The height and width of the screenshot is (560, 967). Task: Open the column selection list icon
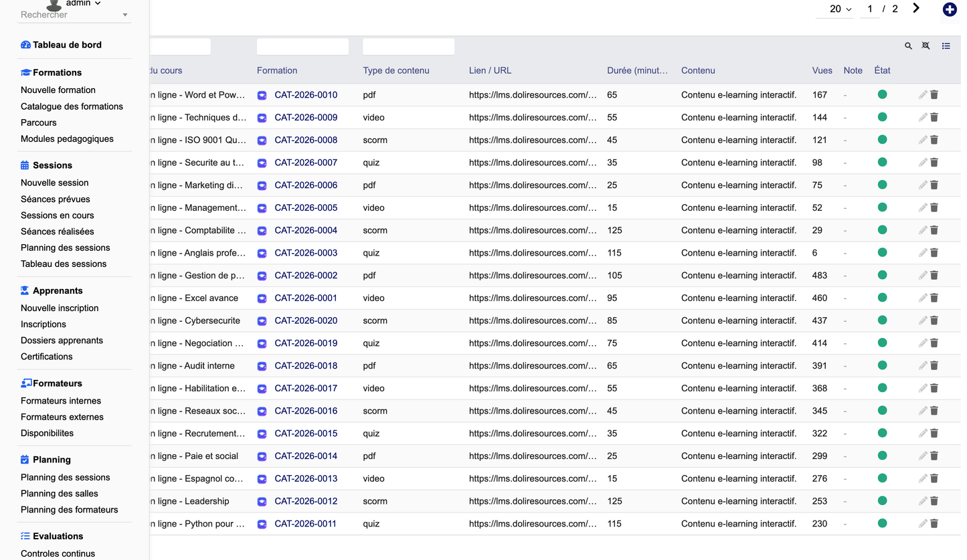click(x=946, y=46)
